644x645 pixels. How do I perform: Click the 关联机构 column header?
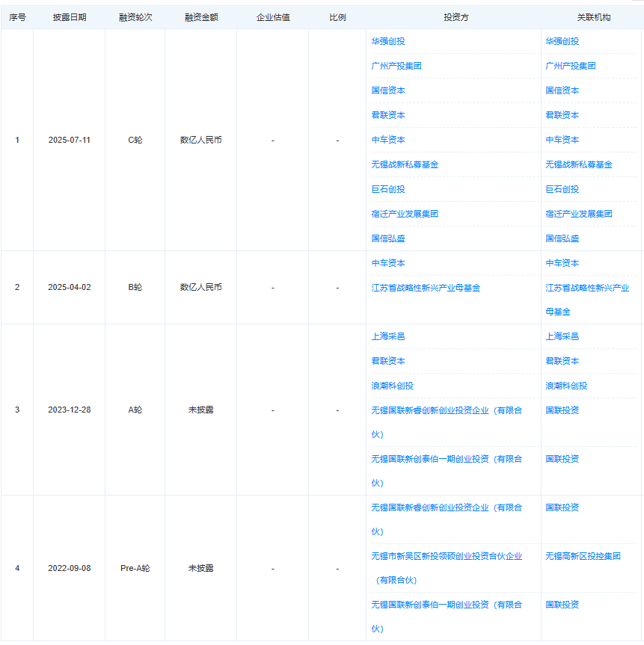pos(593,17)
